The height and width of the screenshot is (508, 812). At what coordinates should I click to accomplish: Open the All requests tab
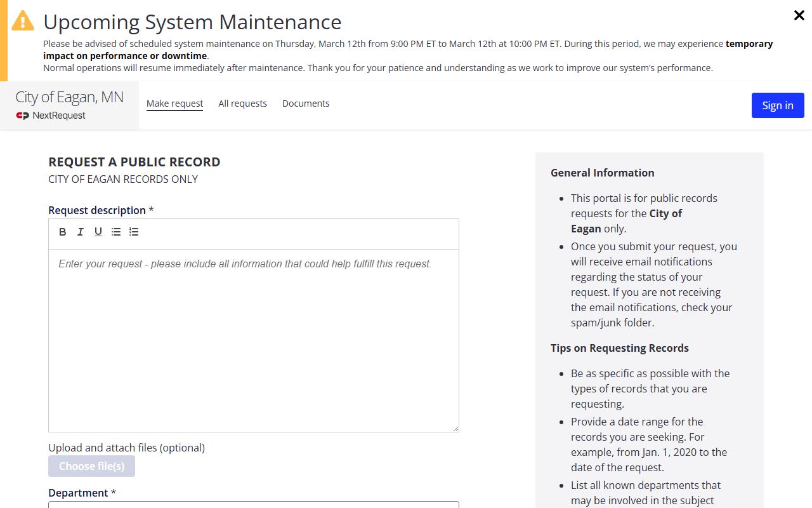(242, 104)
